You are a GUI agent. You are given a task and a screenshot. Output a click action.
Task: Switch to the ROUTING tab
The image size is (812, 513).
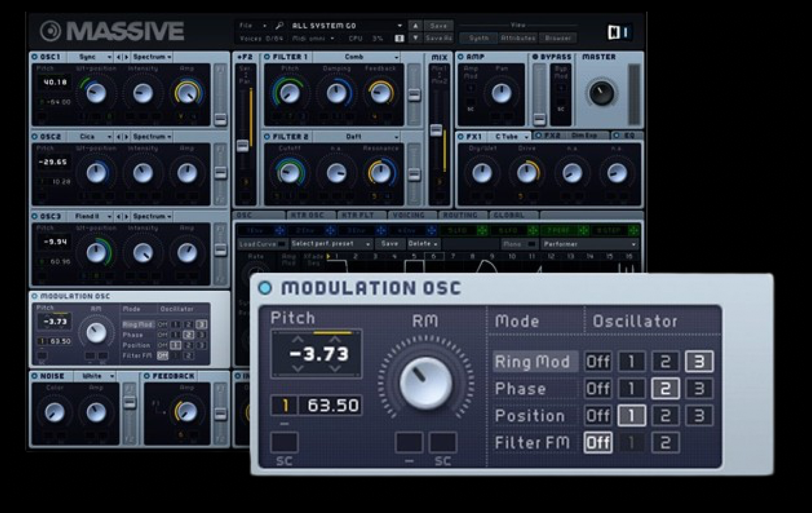[x=462, y=215]
